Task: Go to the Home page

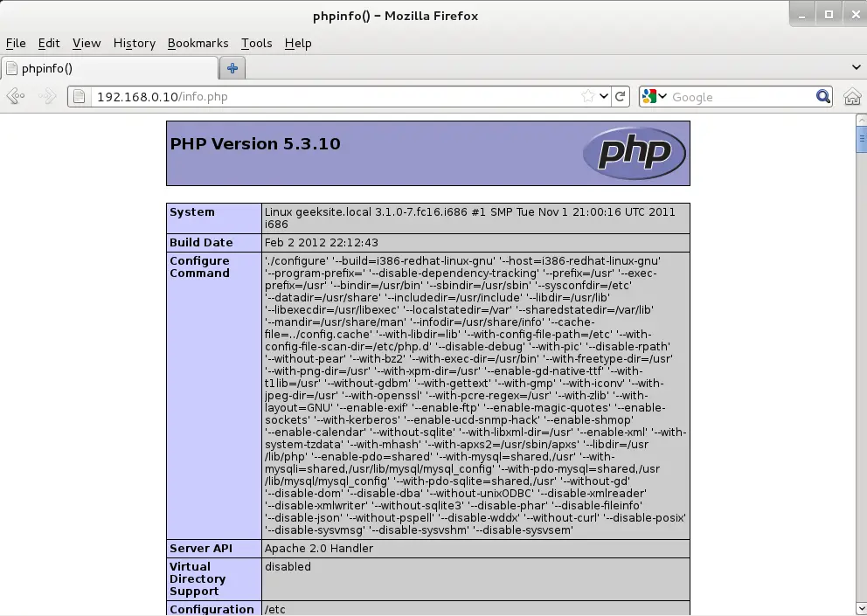Action: (852, 97)
